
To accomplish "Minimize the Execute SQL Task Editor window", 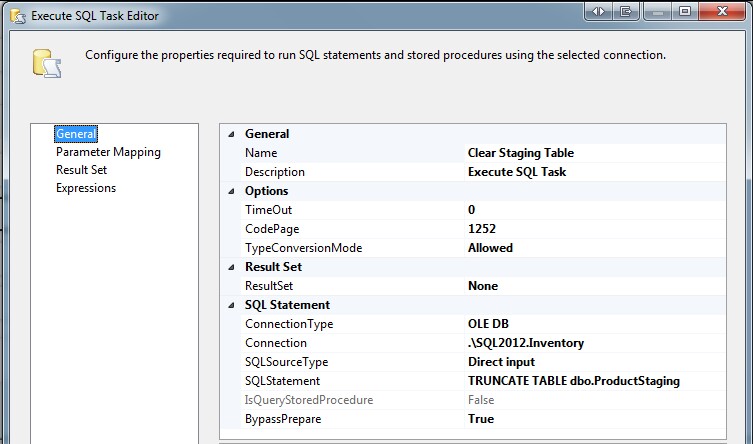I will (657, 12).
